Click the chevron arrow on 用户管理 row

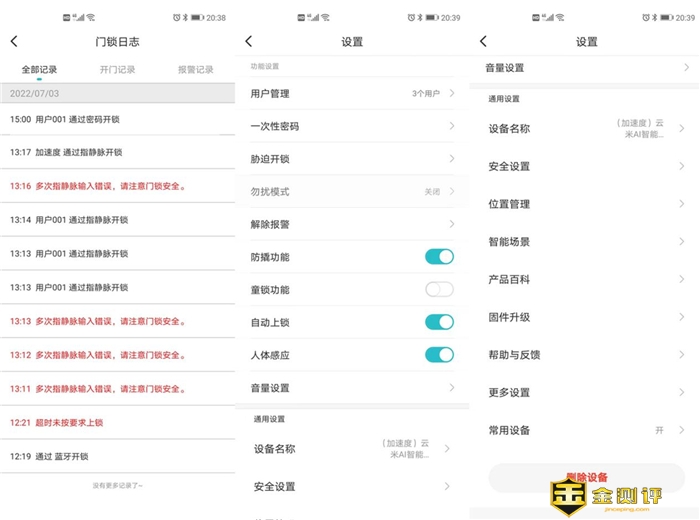click(452, 93)
